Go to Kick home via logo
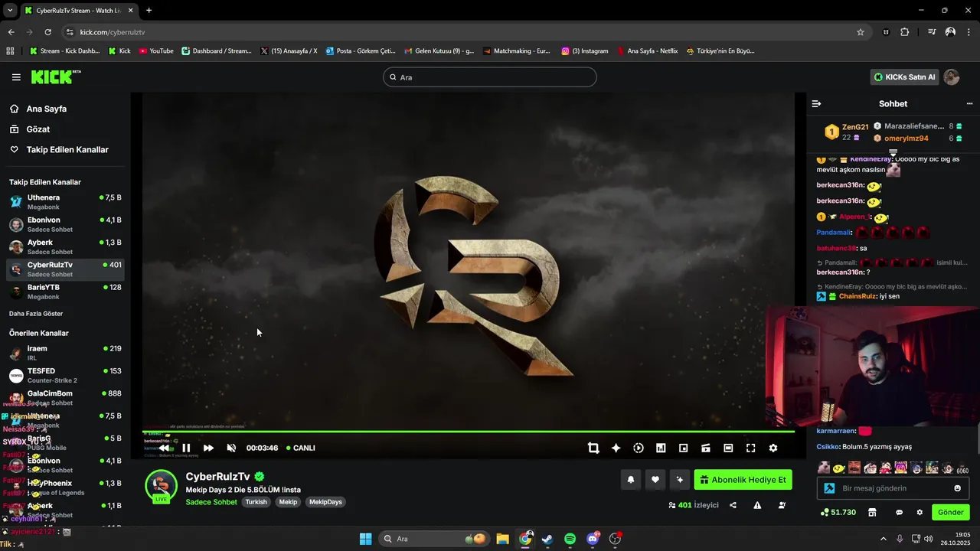 click(x=56, y=77)
